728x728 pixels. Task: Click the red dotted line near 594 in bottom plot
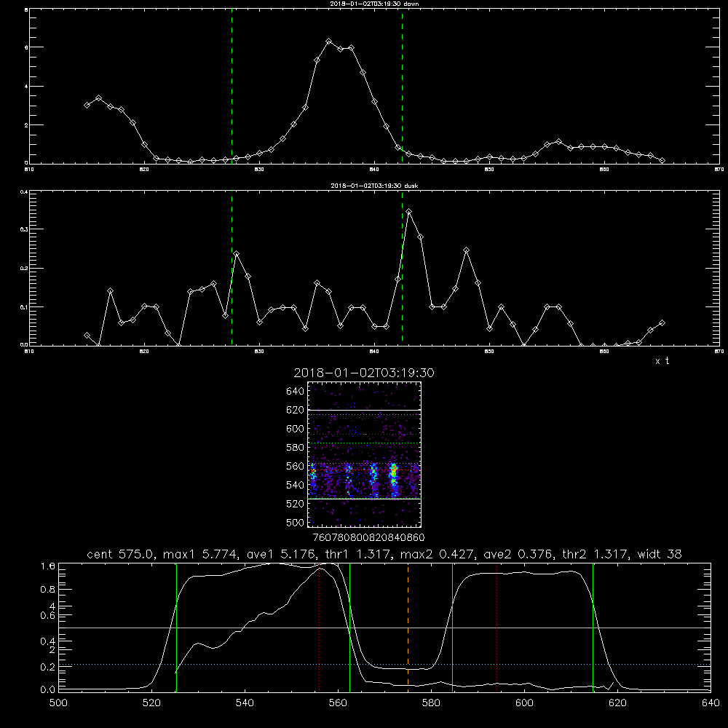click(x=496, y=627)
